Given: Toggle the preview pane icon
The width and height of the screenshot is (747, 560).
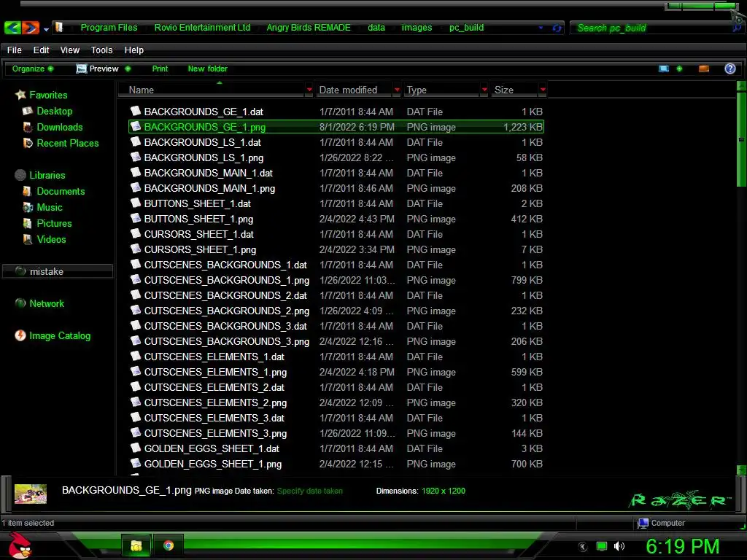Looking at the screenshot, I should [704, 69].
